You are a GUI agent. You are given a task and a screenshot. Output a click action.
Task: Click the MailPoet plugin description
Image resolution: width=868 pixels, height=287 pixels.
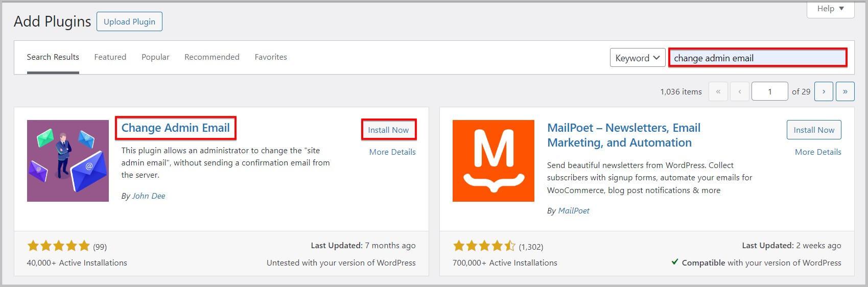649,178
